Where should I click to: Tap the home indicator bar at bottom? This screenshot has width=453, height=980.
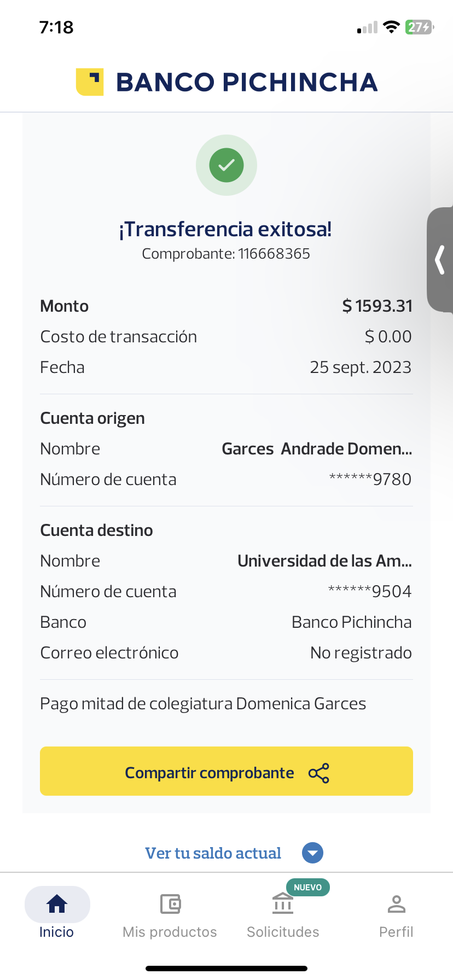(226, 969)
